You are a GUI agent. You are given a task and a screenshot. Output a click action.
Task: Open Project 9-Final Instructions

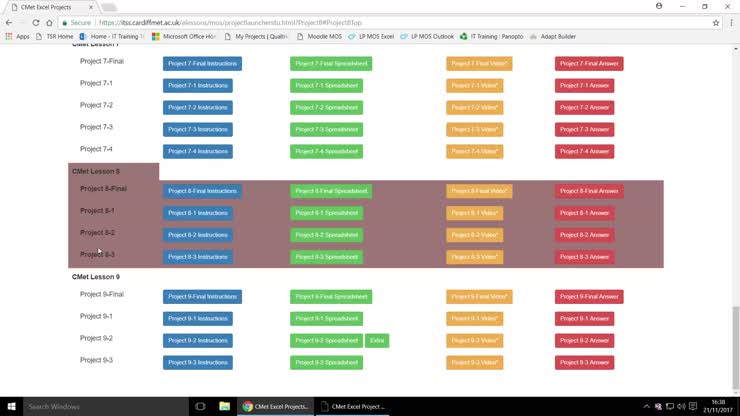pyautogui.click(x=202, y=297)
